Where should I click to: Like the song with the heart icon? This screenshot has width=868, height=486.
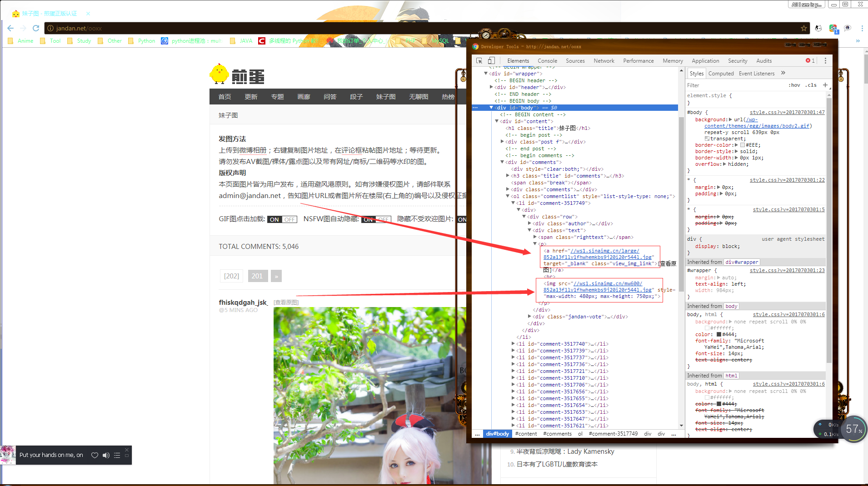95,455
